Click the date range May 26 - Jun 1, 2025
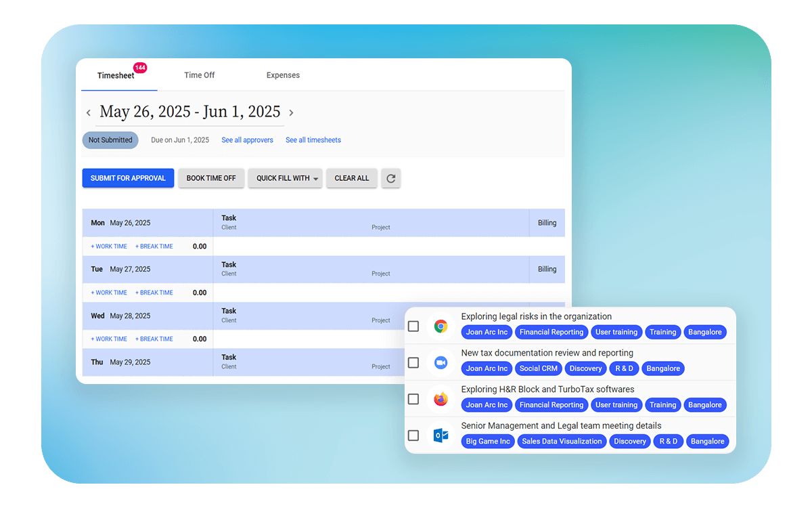 tap(190, 112)
